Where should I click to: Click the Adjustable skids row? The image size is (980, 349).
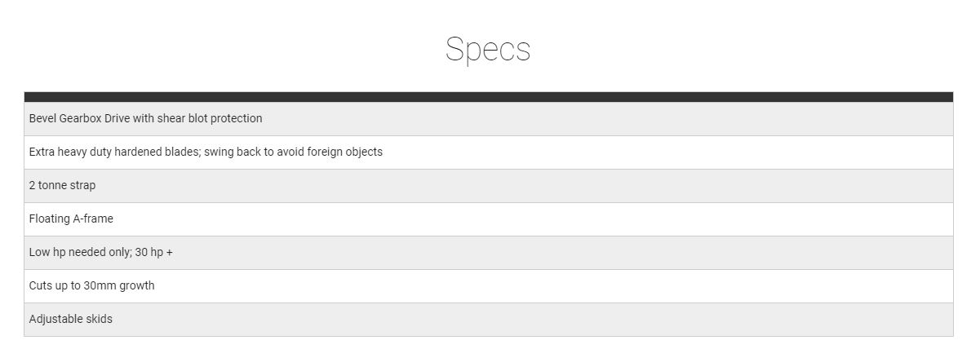point(489,319)
